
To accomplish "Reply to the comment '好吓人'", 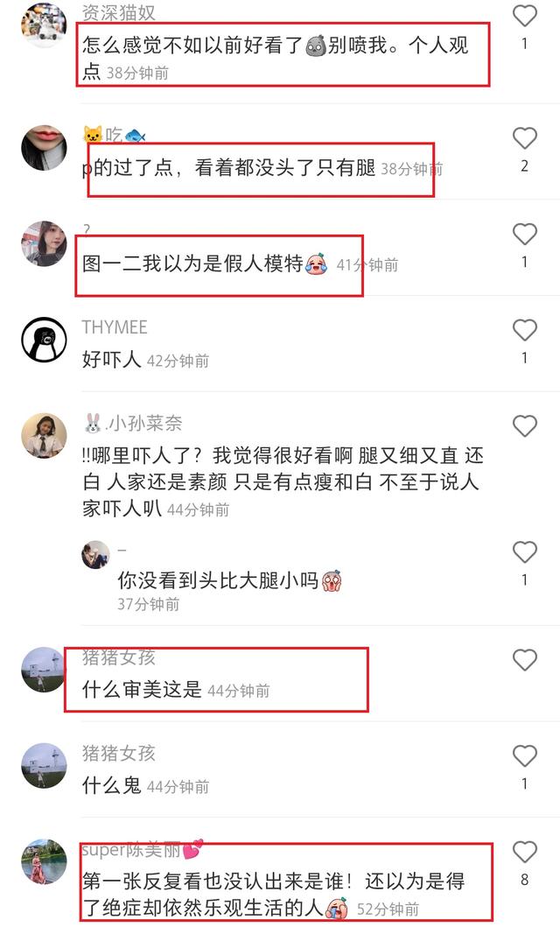I will click(x=112, y=359).
